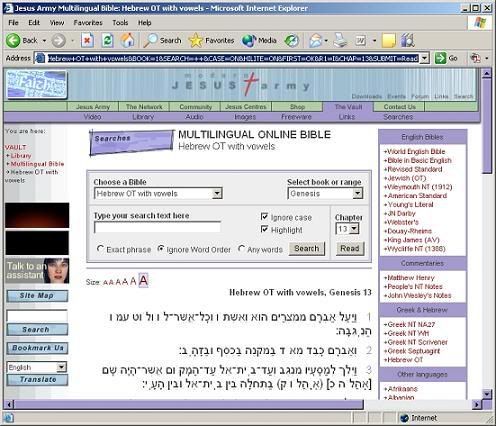Click the yellow Discuss note icon
496x426 pixels.
tap(389, 41)
